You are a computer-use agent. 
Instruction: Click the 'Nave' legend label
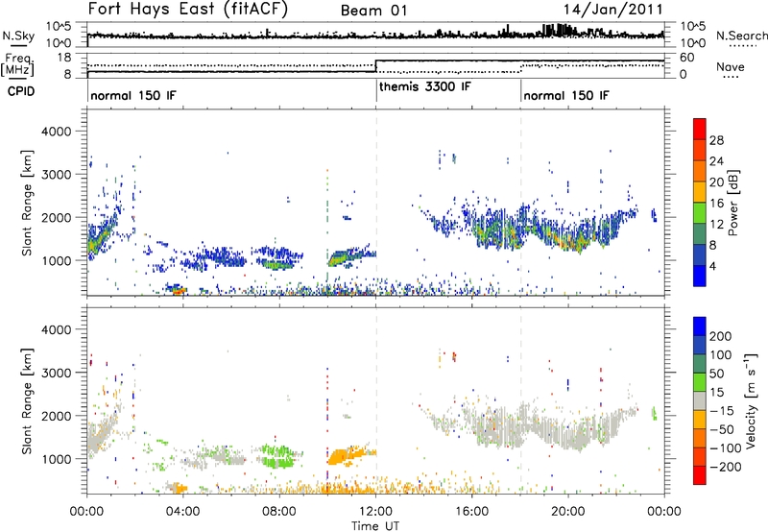click(731, 66)
